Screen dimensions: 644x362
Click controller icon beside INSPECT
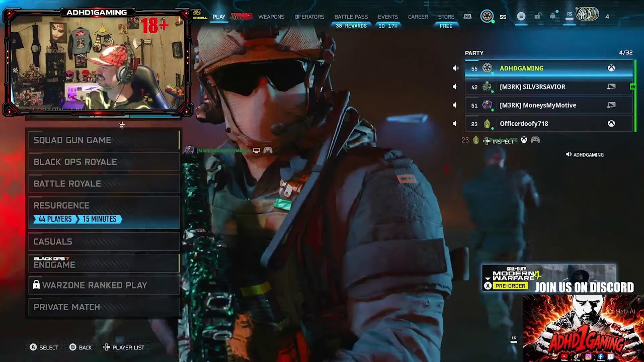[x=535, y=140]
